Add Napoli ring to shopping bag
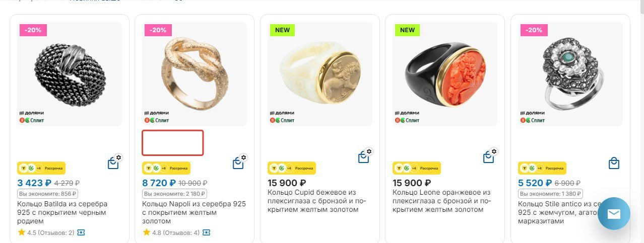 [238, 164]
